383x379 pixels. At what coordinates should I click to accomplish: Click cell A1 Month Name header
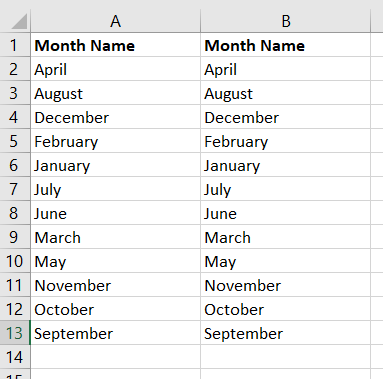[x=115, y=45]
